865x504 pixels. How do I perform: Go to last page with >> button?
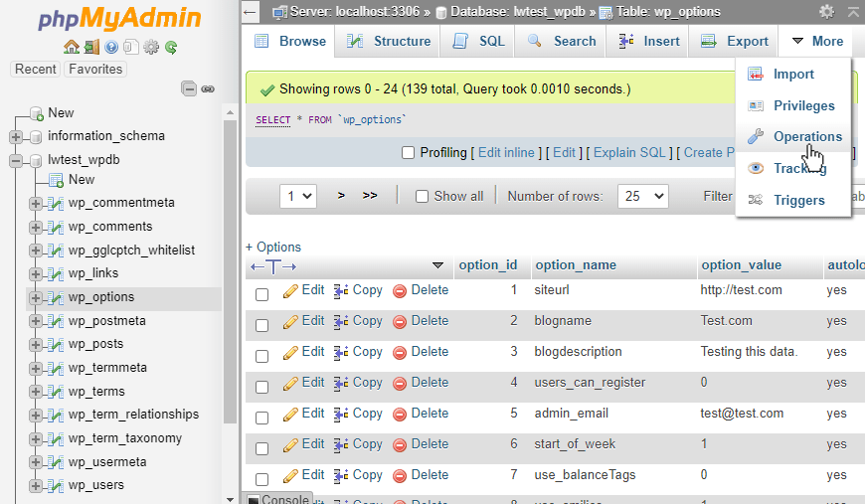370,196
